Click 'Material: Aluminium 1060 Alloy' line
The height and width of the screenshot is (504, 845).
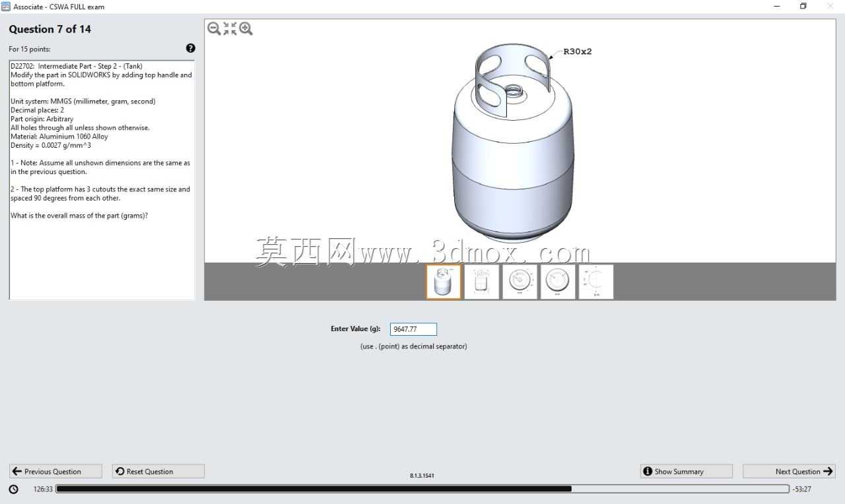point(59,137)
